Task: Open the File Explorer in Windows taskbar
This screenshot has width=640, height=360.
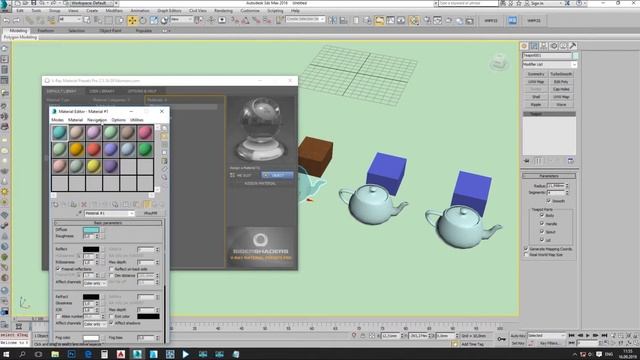Action: [x=55, y=354]
